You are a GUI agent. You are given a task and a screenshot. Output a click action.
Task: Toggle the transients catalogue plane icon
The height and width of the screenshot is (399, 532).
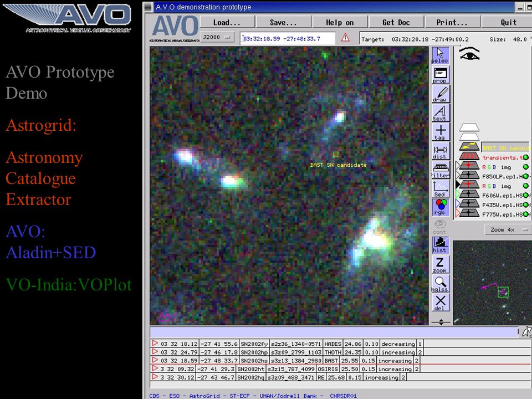click(469, 156)
